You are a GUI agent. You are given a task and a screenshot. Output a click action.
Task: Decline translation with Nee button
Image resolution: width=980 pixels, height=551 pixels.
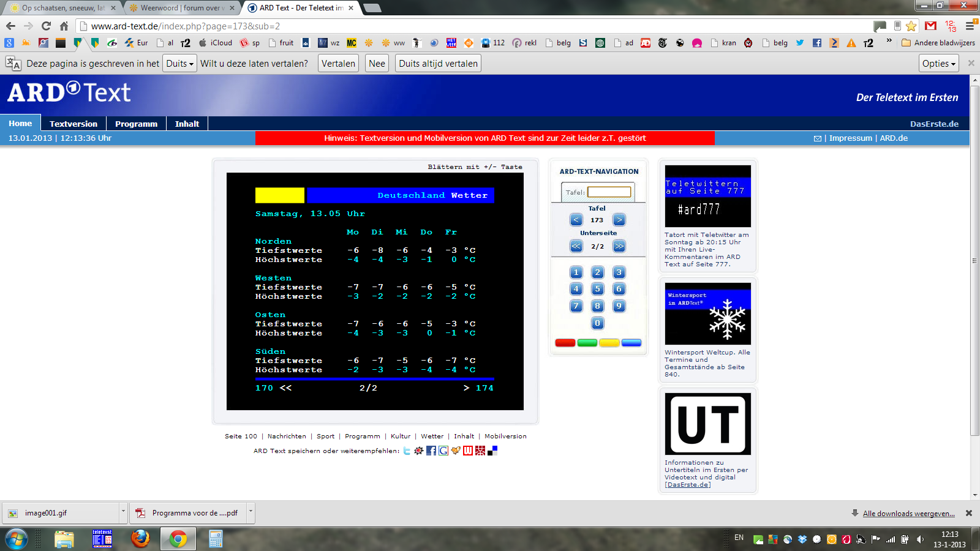click(x=377, y=64)
